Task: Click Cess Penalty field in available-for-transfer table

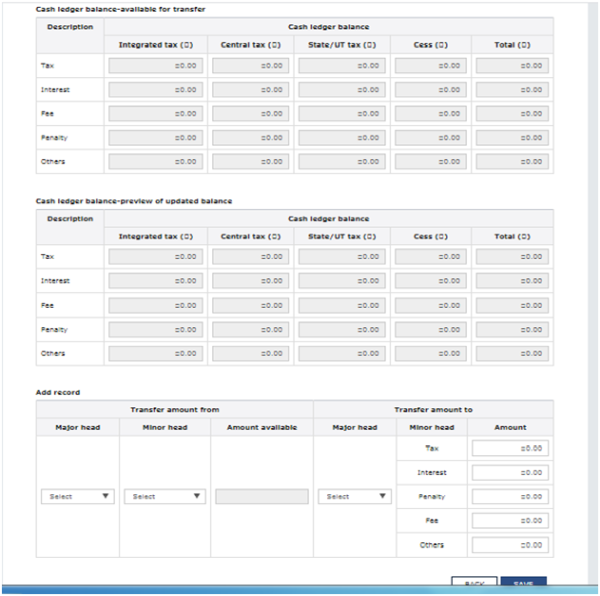Action: [x=430, y=137]
